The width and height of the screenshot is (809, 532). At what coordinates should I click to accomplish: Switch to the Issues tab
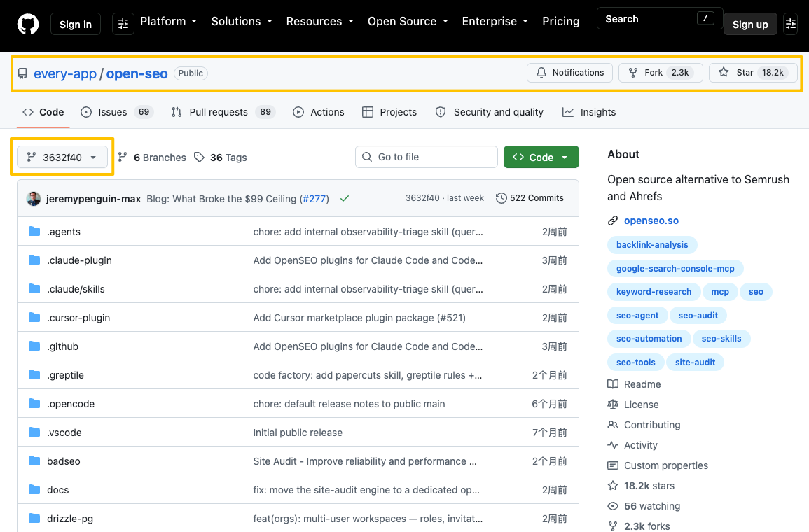tap(117, 113)
